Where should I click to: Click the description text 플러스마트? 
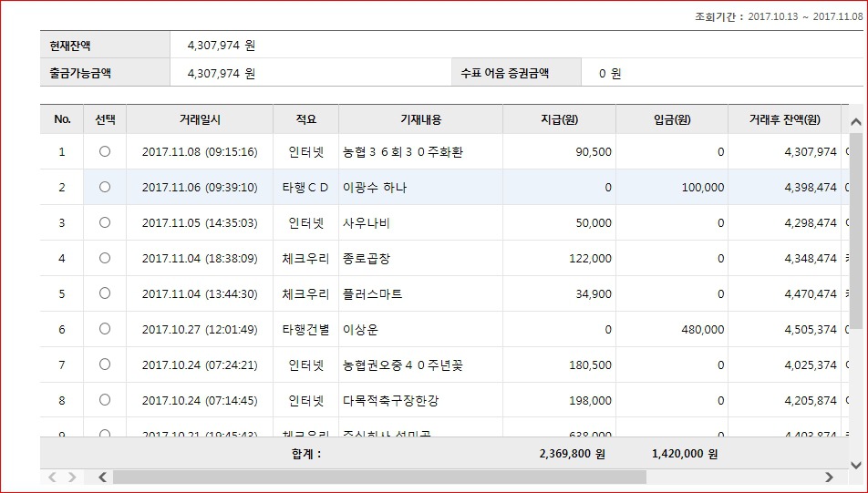[373, 293]
